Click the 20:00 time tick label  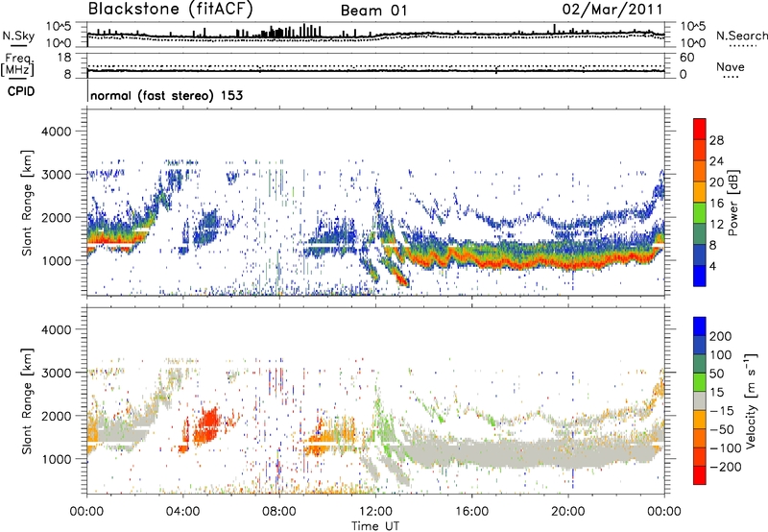tap(568, 512)
